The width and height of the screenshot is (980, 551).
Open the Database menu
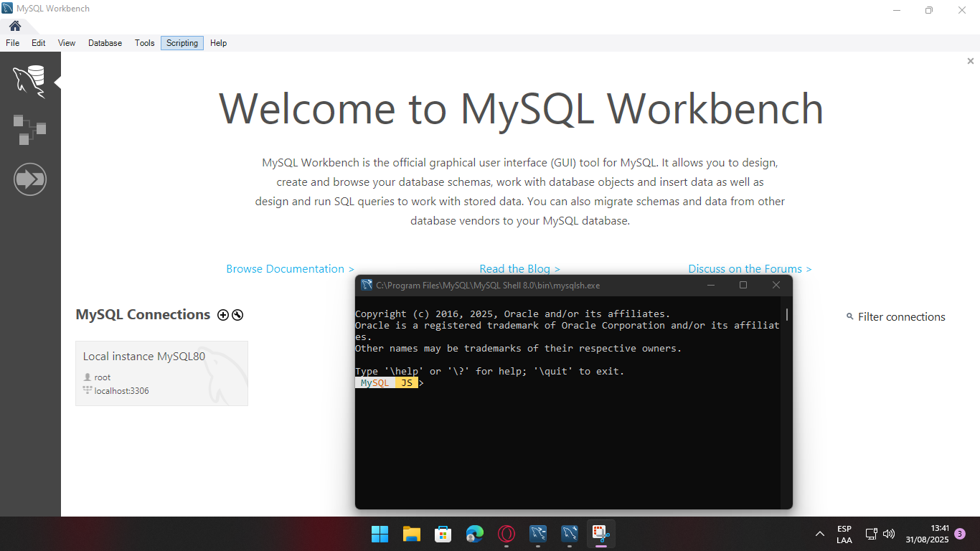(x=105, y=43)
